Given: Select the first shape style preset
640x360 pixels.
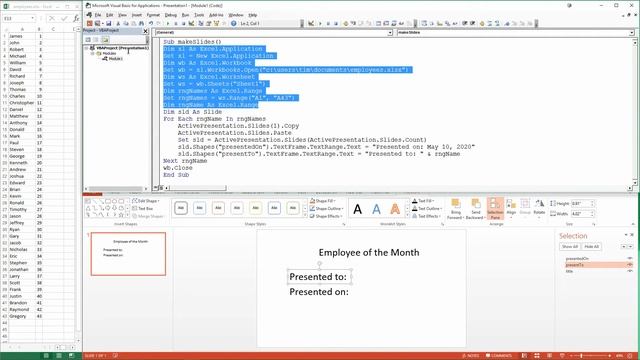Looking at the screenshot, I should pyautogui.click(x=181, y=208).
